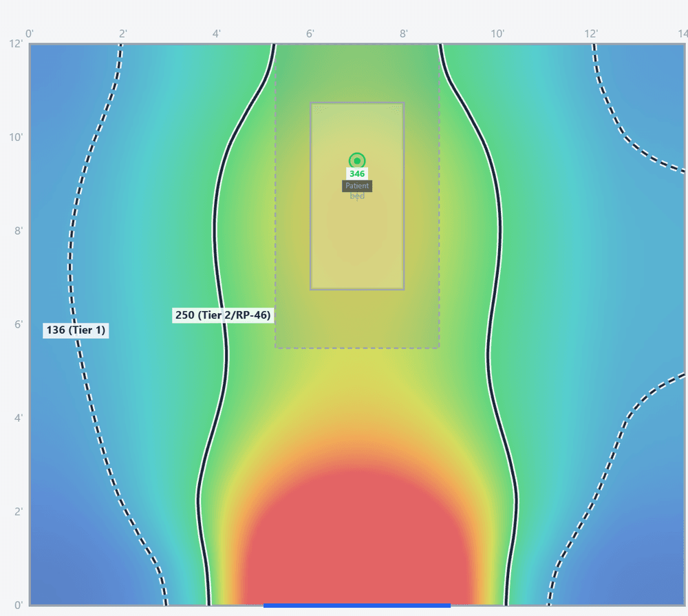Click the 4' tick on the left axis
Image resolution: width=688 pixels, height=616 pixels.
point(19,418)
